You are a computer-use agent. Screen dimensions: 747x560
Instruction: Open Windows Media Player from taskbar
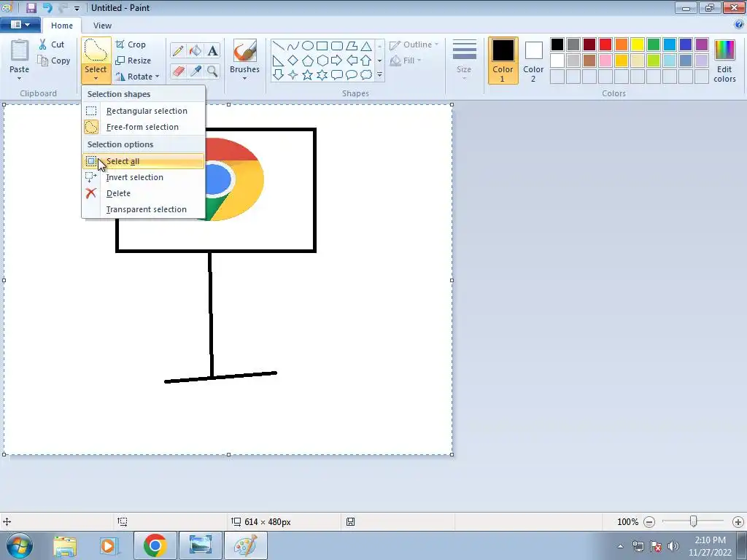point(109,545)
